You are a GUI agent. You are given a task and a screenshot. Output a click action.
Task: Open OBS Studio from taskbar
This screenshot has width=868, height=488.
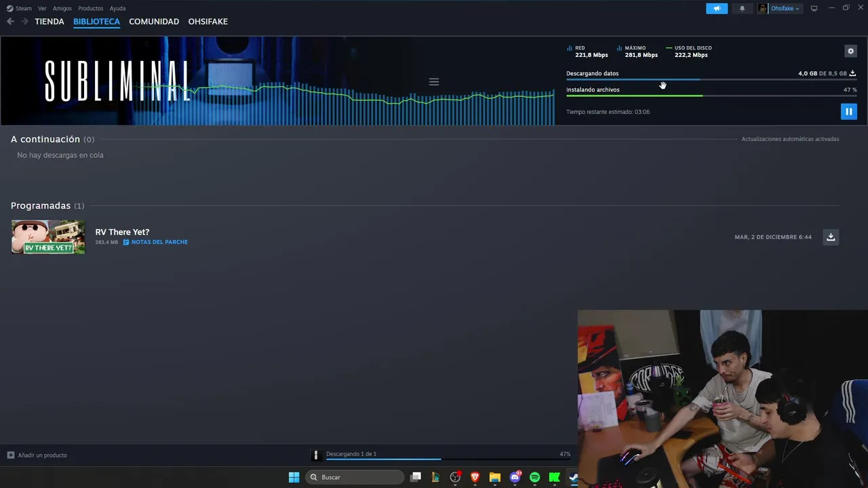(x=455, y=477)
